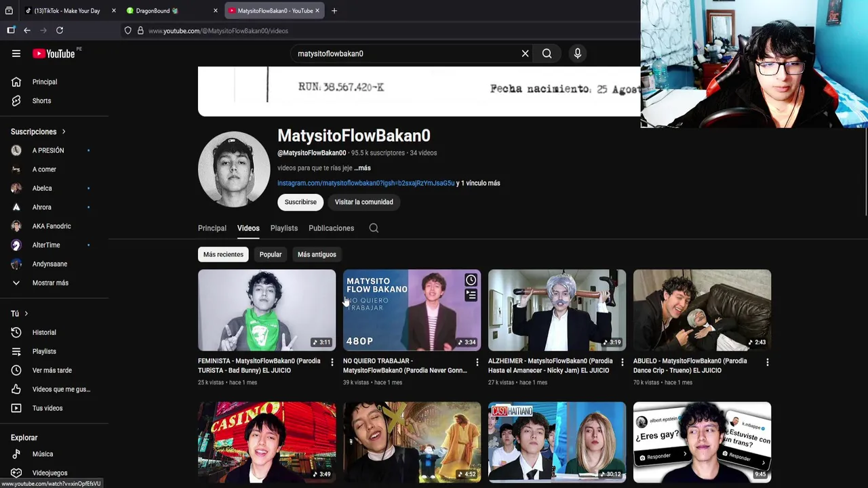
Task: Open options menu for FEMINISTA video
Action: tap(332, 363)
